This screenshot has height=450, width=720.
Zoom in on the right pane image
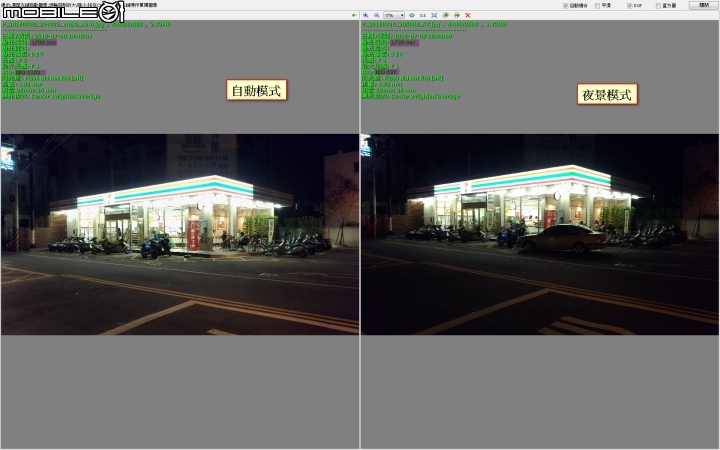coord(366,15)
